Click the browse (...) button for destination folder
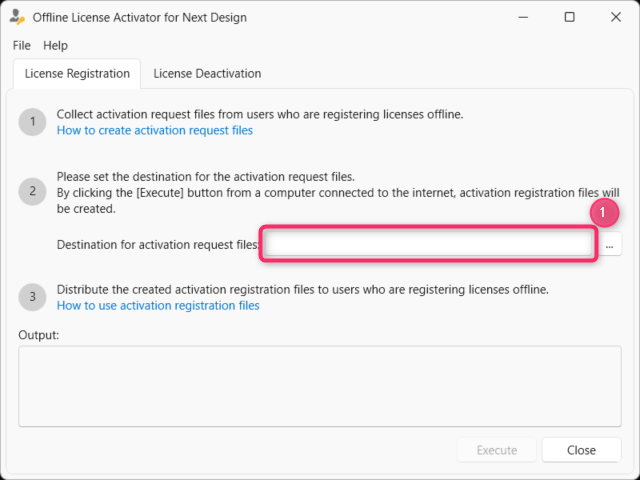The width and height of the screenshot is (640, 480). (609, 244)
